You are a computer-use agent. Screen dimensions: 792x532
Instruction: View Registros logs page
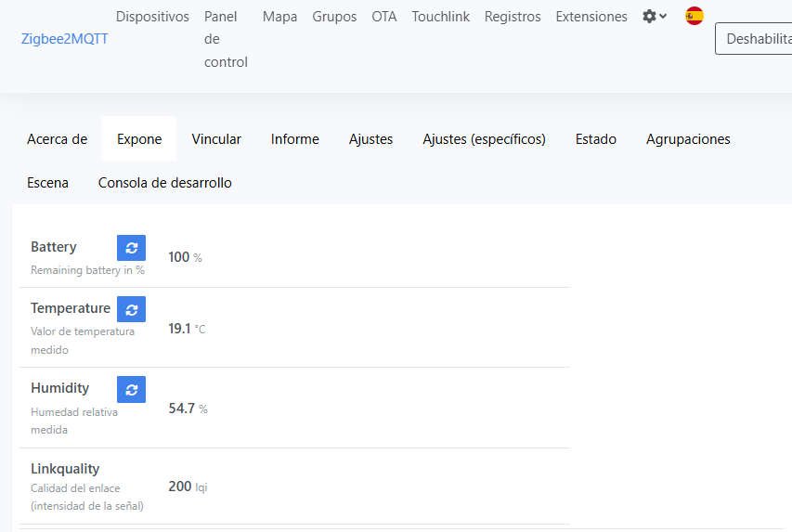coord(513,17)
